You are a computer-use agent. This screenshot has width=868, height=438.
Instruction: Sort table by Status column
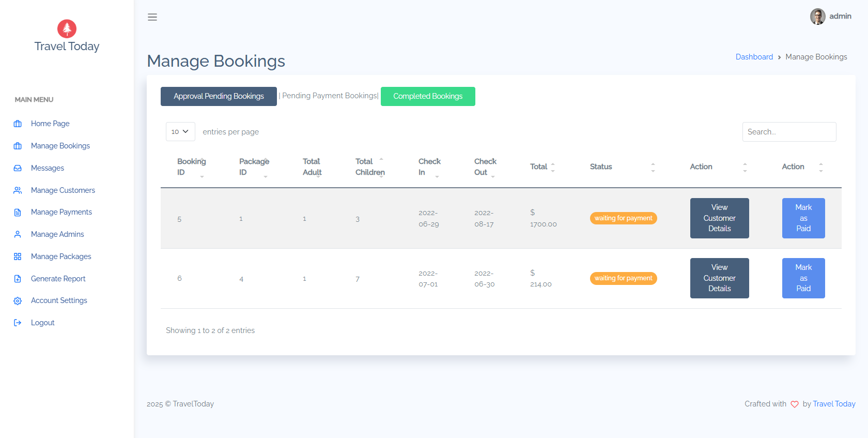coord(623,167)
